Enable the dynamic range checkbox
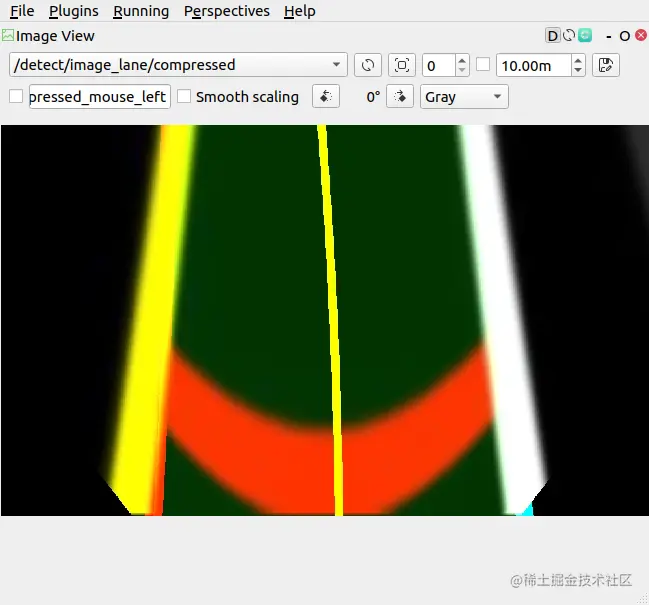 coord(483,65)
